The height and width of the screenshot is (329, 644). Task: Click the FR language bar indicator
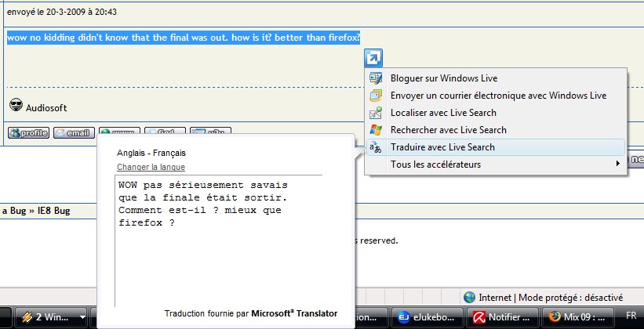(631, 316)
